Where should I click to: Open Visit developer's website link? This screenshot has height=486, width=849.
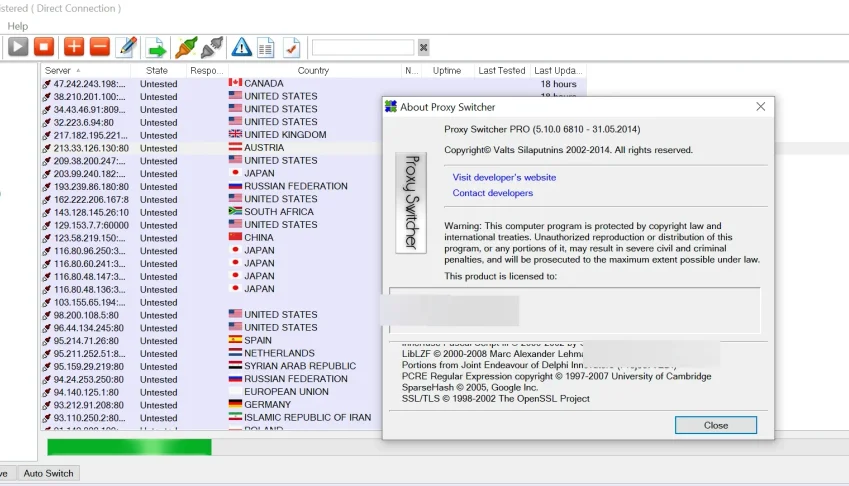click(504, 178)
